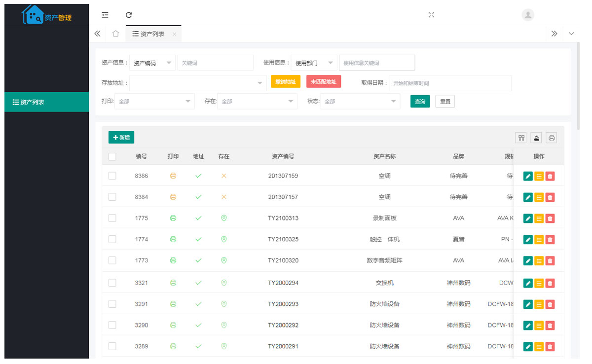
Task: Edit asset row 8386 with pencil icon
Action: [x=528, y=176]
